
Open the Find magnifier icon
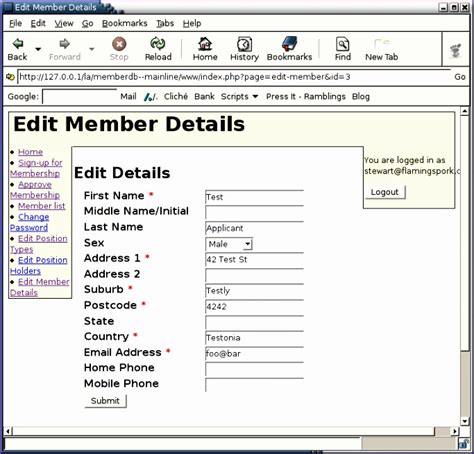[x=343, y=44]
